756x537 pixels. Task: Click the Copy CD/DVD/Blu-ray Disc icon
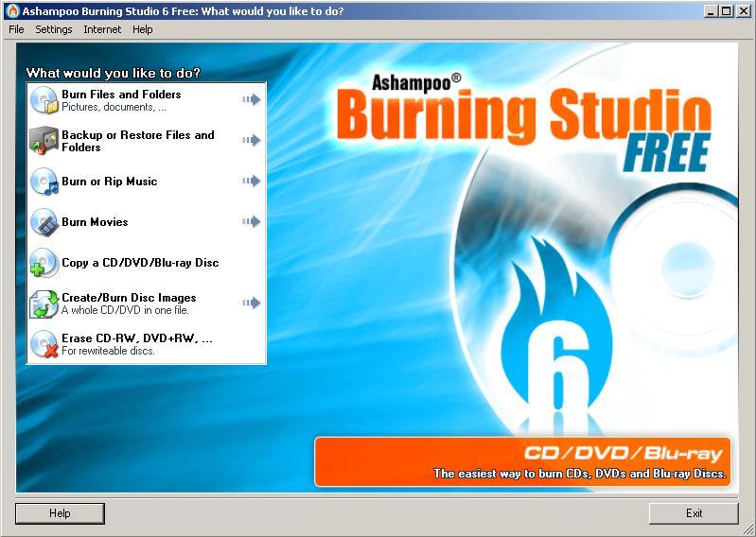[44, 262]
